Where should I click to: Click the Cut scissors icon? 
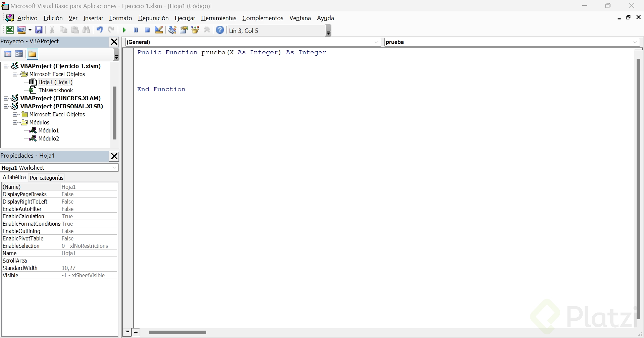52,30
